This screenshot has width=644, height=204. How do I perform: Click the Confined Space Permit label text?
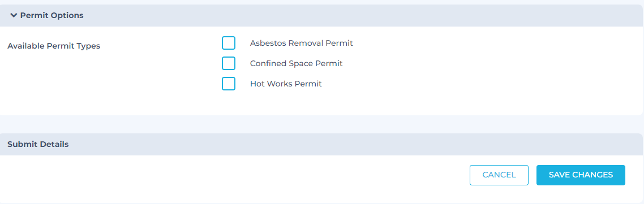(296, 63)
